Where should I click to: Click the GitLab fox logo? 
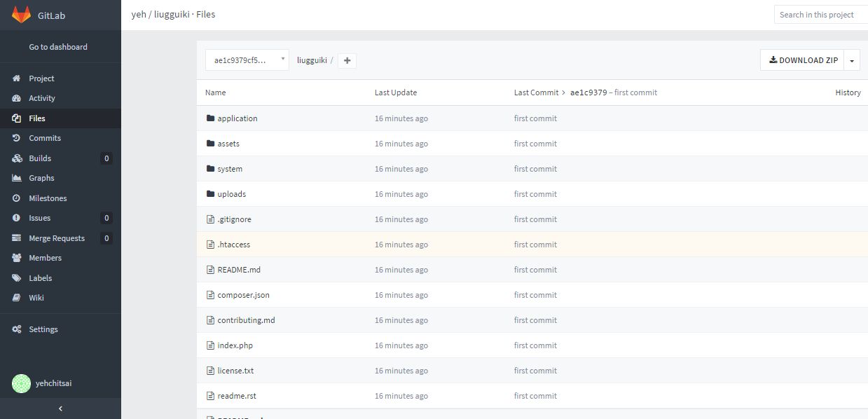21,14
